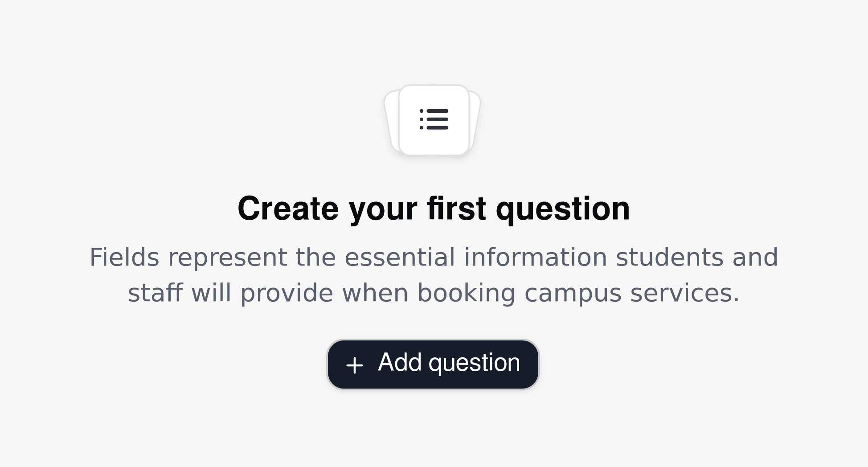Click 'Add question' label text on the button
868x467 pixels.
(x=448, y=363)
